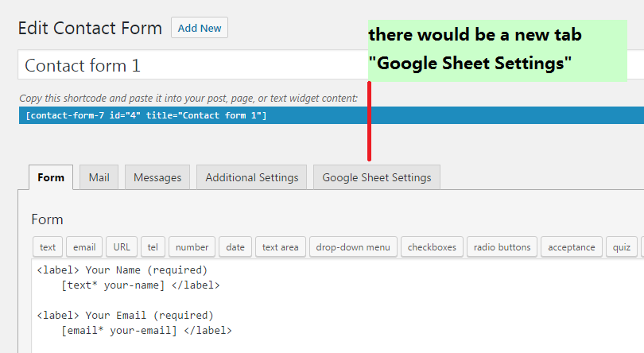Insert a number field tag
Image resolution: width=644 pixels, height=353 pixels.
pos(192,247)
